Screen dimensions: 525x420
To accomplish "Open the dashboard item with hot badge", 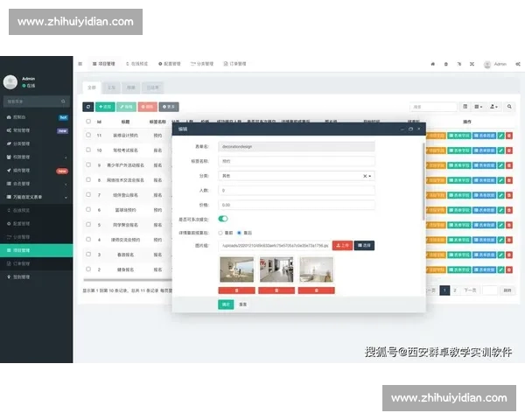I will pos(37,117).
